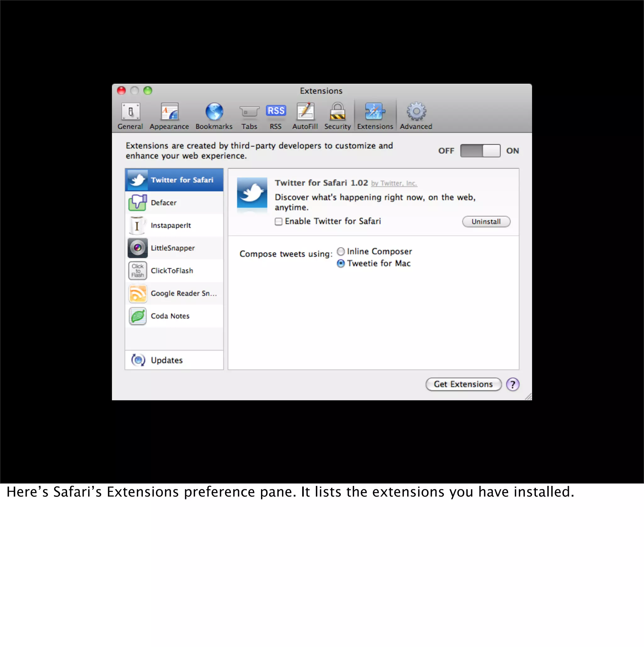Toggle the extensions OFF/ON switch

click(x=480, y=151)
